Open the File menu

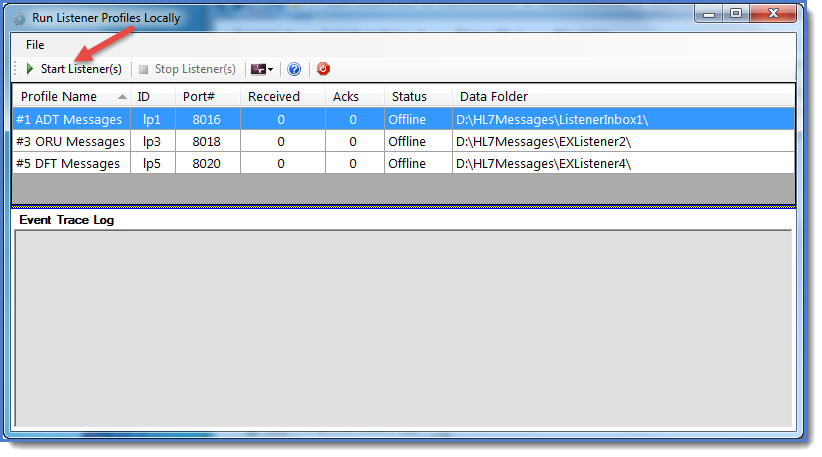point(35,45)
